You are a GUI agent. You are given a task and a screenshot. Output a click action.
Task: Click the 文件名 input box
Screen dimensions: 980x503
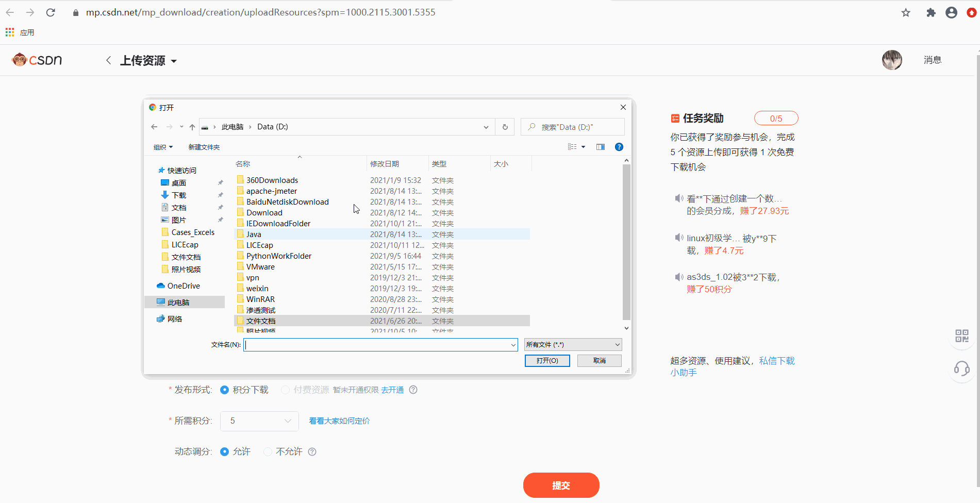(x=380, y=345)
